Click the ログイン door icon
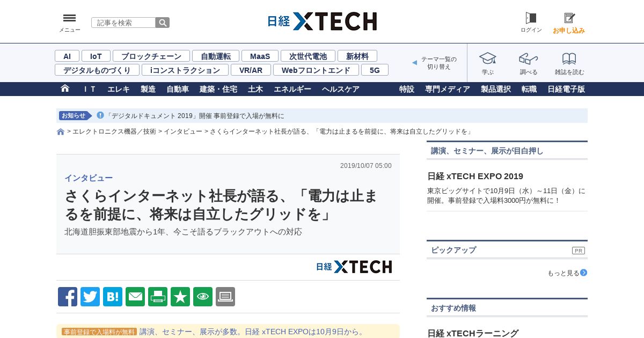Screen dimensions: 644x338 (531, 18)
